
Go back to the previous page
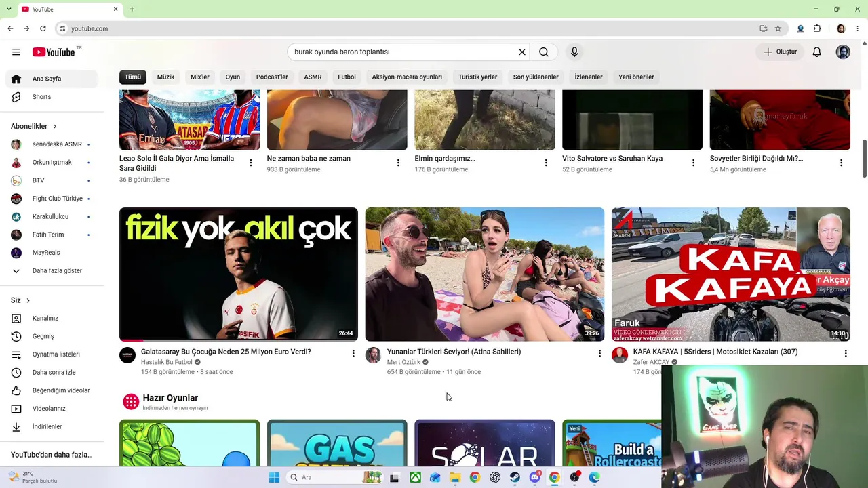click(10, 28)
